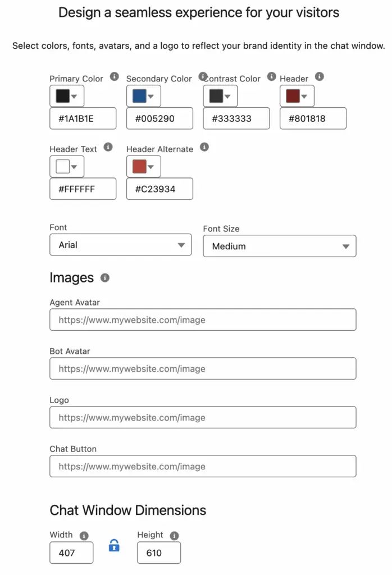Click the Primary Color info icon

pyautogui.click(x=115, y=76)
